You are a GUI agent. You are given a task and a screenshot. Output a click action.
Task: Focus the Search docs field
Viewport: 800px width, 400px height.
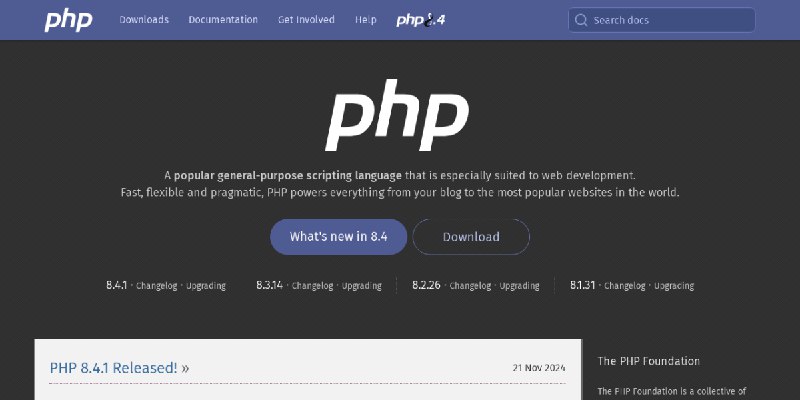tap(661, 20)
